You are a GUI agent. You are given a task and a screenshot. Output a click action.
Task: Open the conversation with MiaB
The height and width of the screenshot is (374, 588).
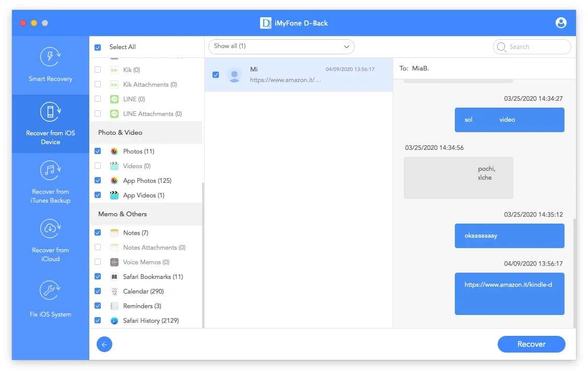(298, 74)
